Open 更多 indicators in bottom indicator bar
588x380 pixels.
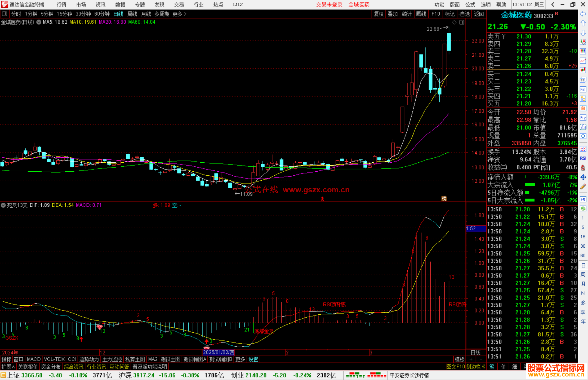coord(240,359)
